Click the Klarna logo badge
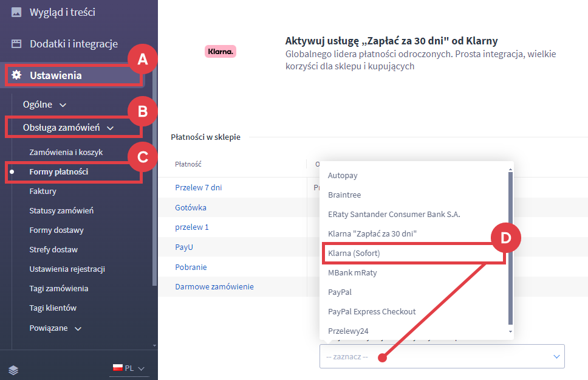 (x=220, y=52)
